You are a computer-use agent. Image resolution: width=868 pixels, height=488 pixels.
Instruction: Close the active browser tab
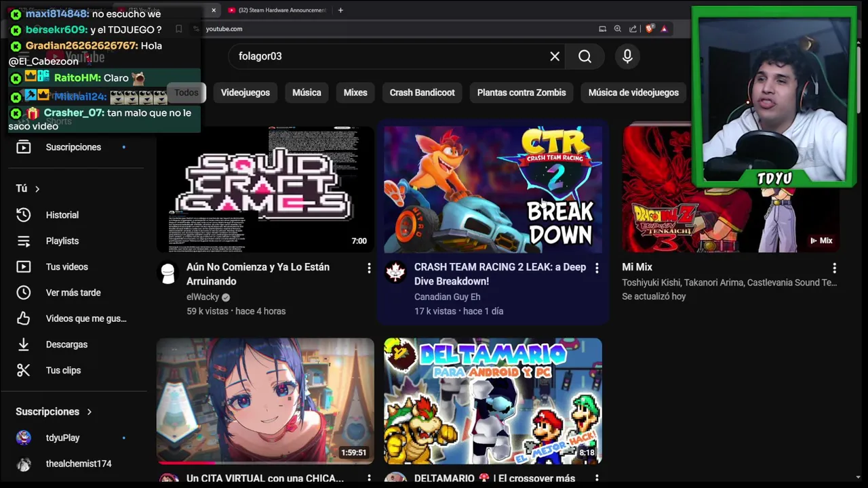click(x=214, y=10)
